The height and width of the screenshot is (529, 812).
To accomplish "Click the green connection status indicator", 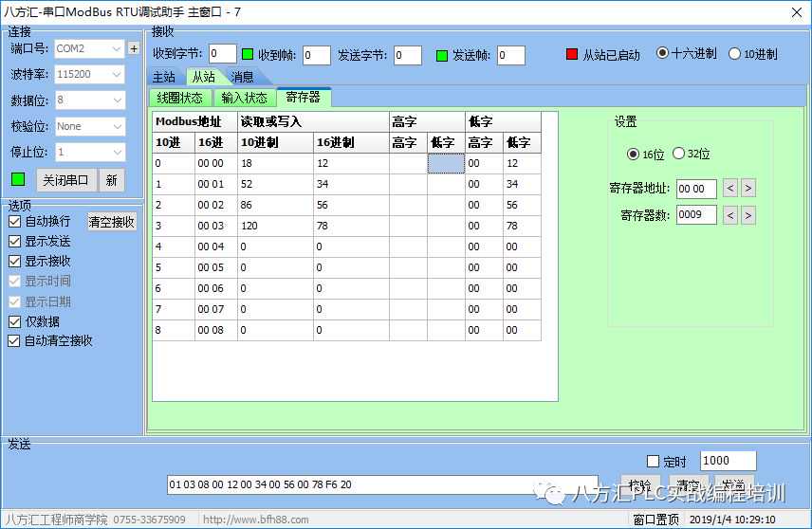I will pos(17,179).
